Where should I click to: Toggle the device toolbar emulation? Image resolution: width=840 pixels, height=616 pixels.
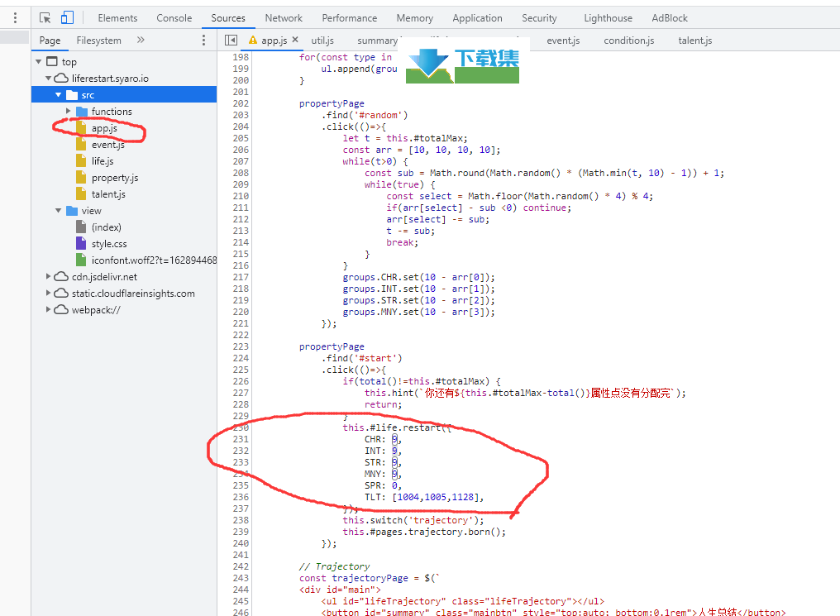[x=67, y=18]
